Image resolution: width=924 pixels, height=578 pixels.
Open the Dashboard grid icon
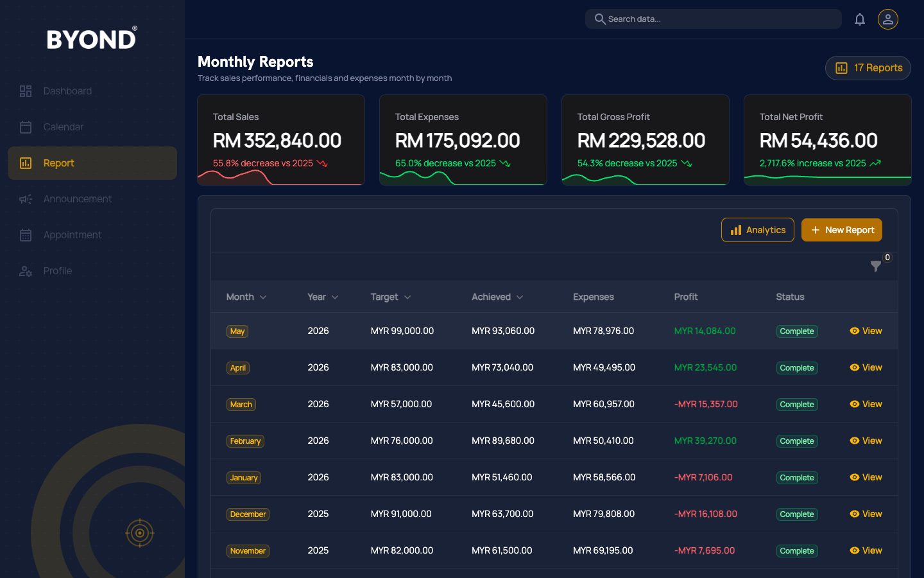pyautogui.click(x=26, y=91)
